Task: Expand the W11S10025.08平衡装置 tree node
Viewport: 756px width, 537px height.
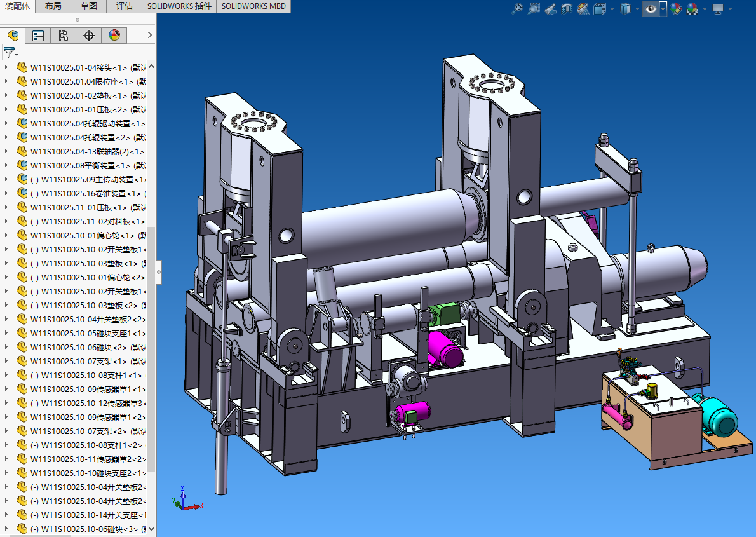Action: 6,165
